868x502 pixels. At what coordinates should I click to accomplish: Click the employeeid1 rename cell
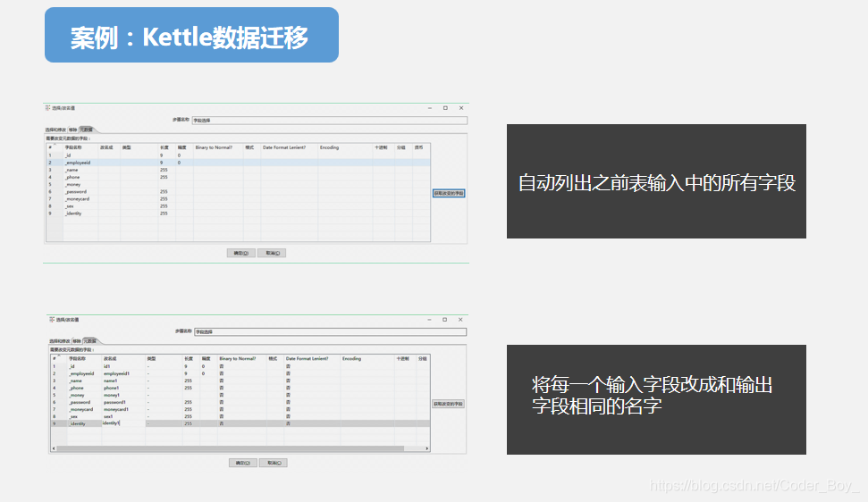(116, 373)
